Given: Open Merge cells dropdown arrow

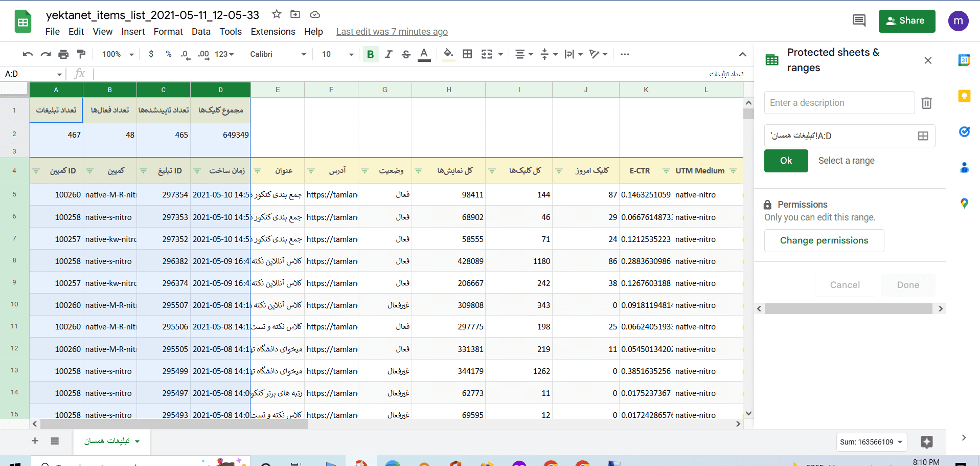Looking at the screenshot, I should [x=500, y=54].
